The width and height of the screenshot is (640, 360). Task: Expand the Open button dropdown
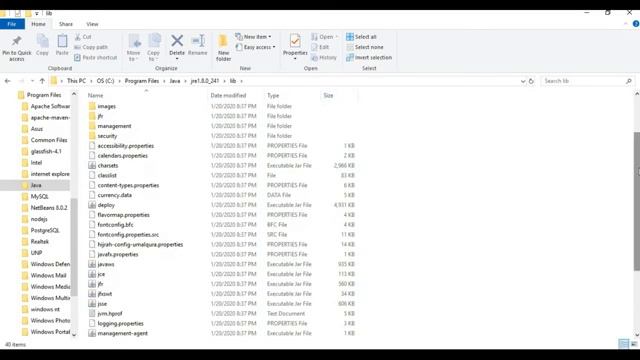point(337,37)
